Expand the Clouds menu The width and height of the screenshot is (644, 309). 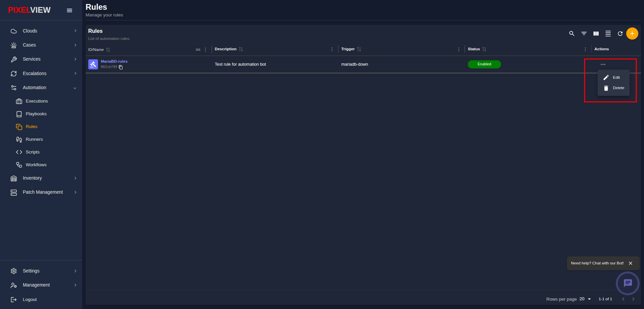pos(43,31)
